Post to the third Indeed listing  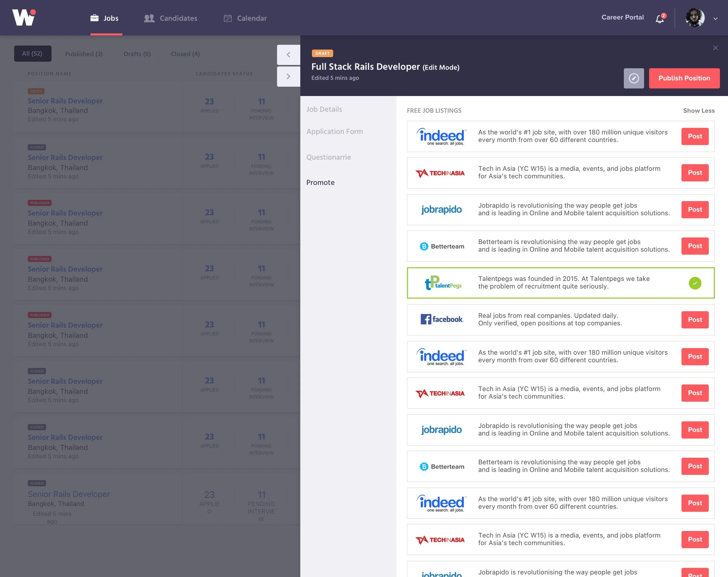click(x=695, y=503)
